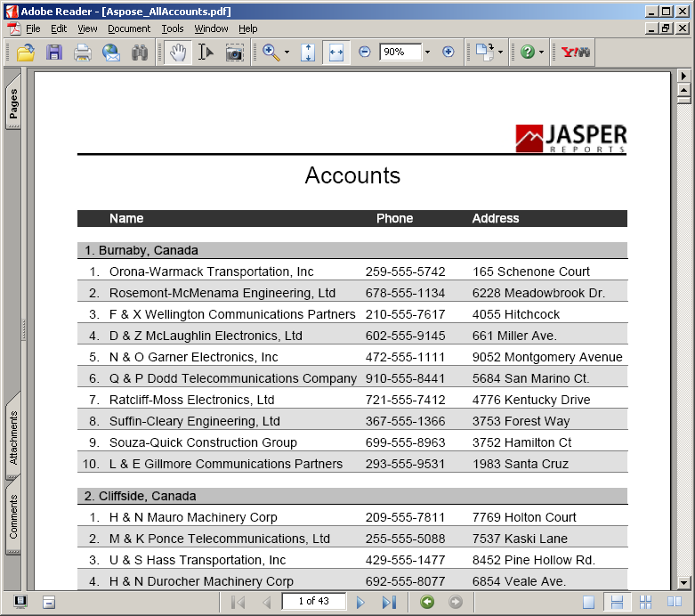The width and height of the screenshot is (695, 616).
Task: Click the page number field
Action: (313, 602)
